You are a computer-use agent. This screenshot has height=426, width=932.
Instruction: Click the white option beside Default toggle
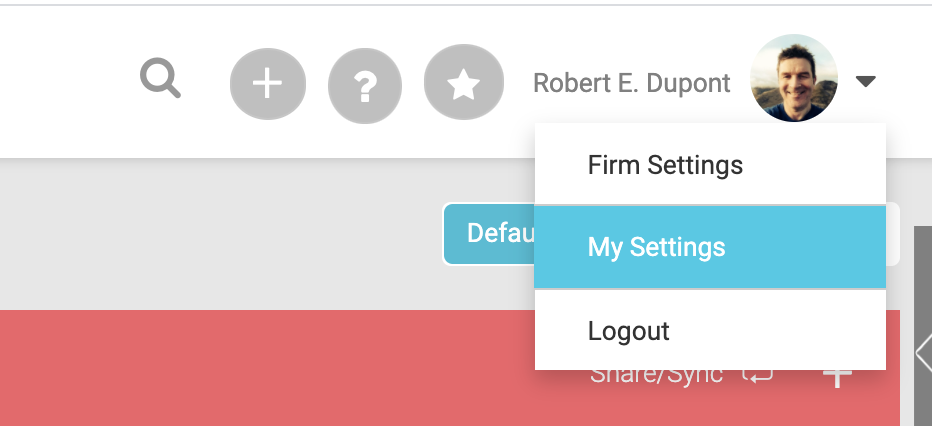coord(893,233)
